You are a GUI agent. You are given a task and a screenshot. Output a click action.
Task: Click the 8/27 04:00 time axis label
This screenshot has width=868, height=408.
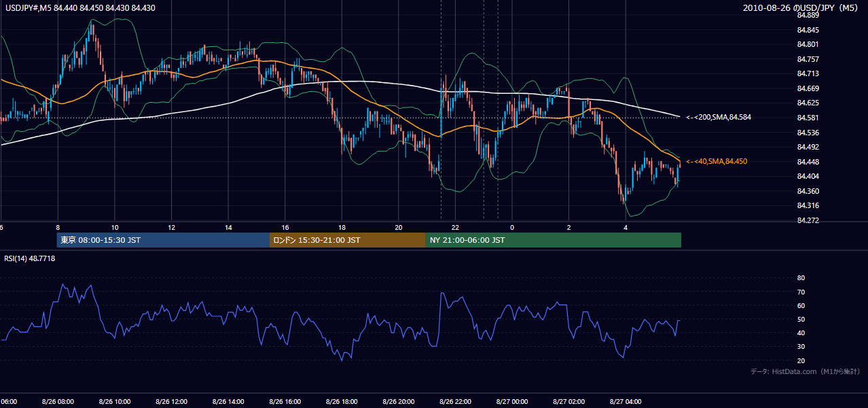click(625, 402)
